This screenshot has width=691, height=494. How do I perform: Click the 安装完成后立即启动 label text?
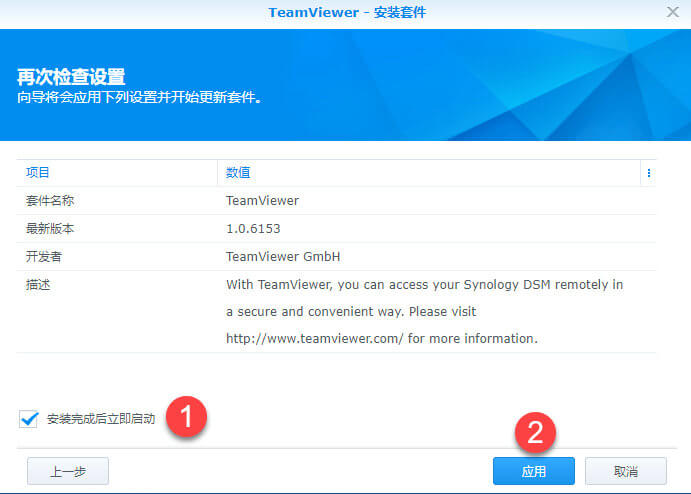click(x=101, y=419)
